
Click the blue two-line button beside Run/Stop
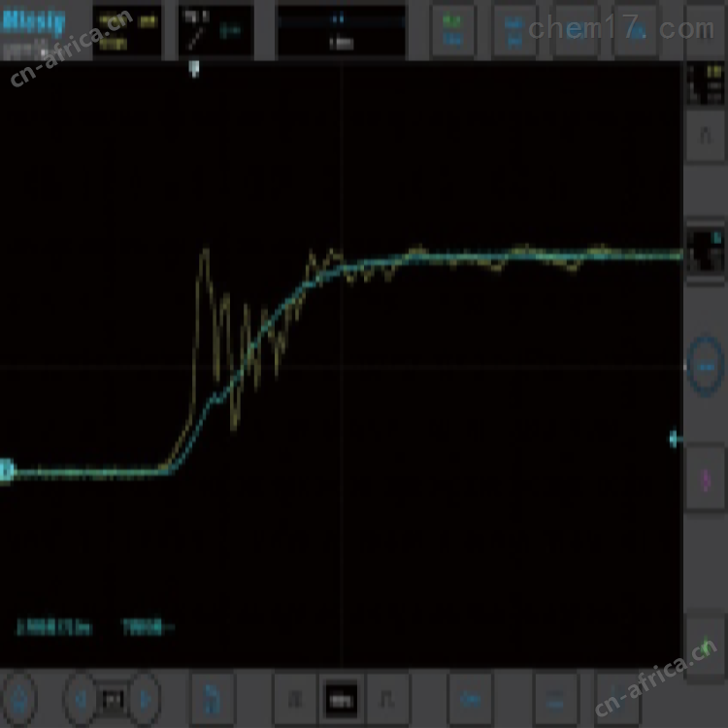pyautogui.click(x=514, y=30)
